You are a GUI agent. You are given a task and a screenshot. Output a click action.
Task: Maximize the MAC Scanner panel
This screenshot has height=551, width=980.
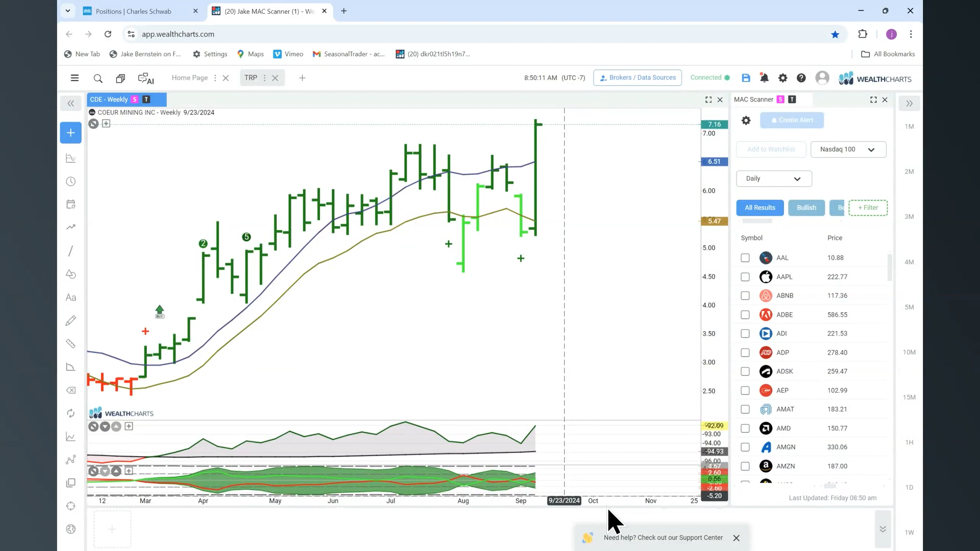coord(873,99)
